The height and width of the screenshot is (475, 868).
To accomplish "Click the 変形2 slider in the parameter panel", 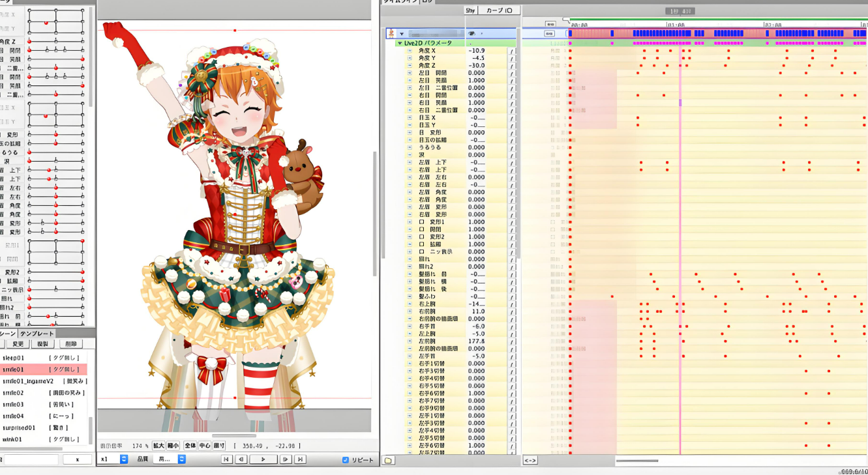I will (x=56, y=272).
